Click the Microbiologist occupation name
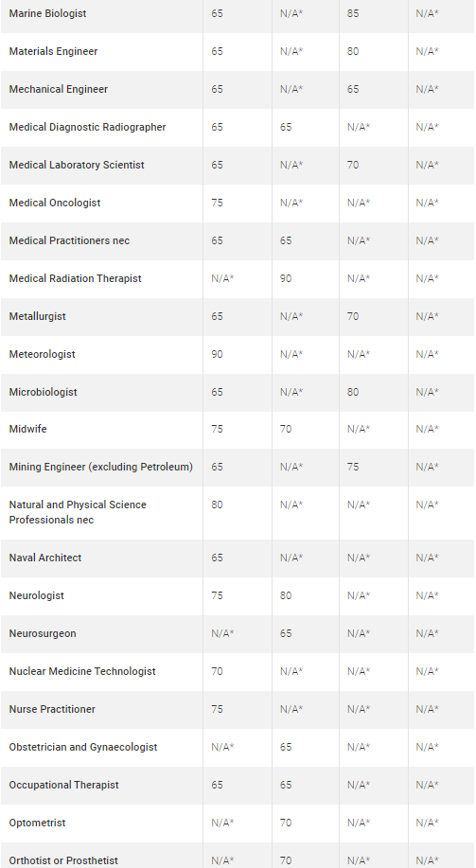The image size is (476, 868). coord(44,392)
